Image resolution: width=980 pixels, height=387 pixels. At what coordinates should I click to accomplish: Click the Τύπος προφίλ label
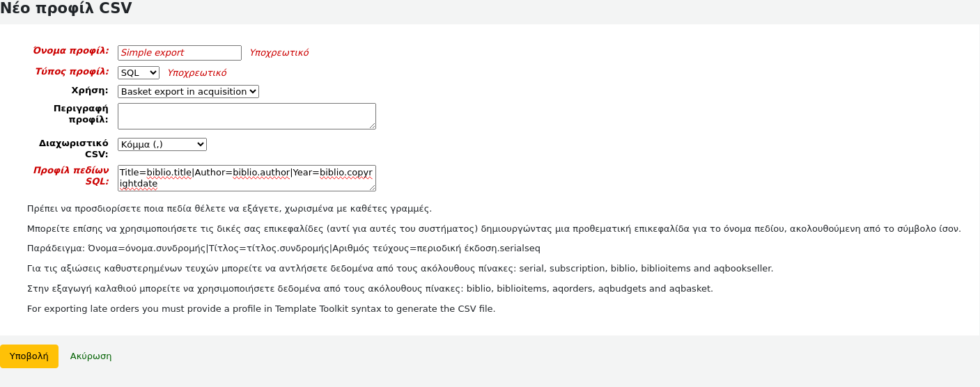tap(72, 72)
